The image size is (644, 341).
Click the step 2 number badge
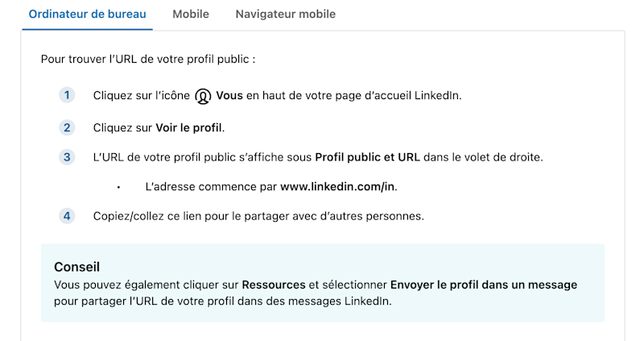tap(67, 127)
